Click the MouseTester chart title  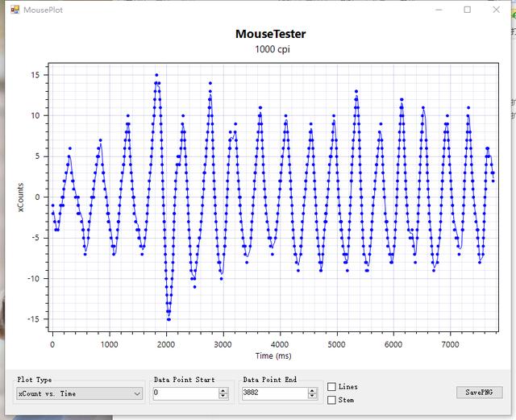[270, 34]
